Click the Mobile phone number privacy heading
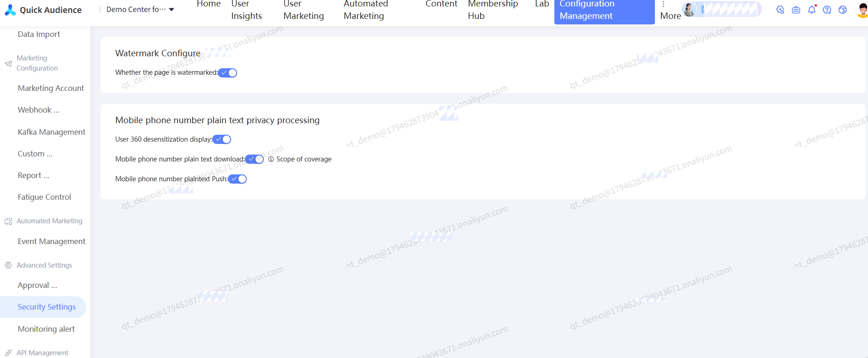 coord(217,120)
